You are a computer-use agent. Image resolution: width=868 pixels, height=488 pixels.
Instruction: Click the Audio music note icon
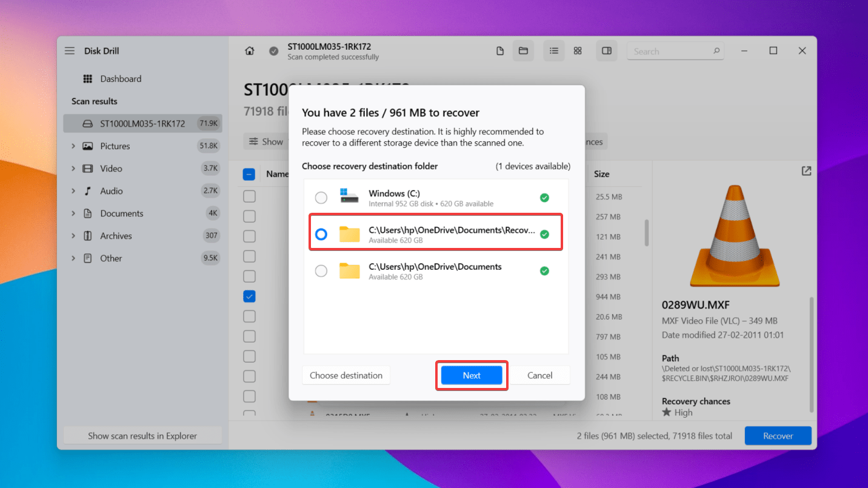88,191
